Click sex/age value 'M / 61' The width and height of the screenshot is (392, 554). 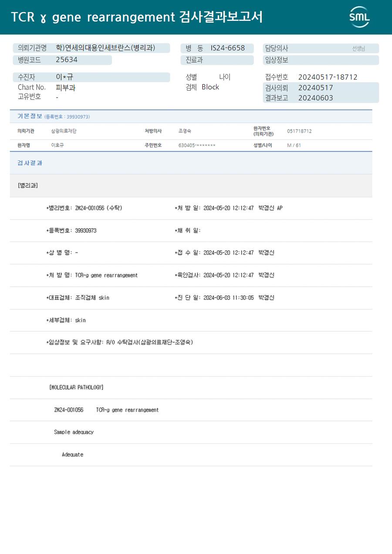tap(294, 146)
